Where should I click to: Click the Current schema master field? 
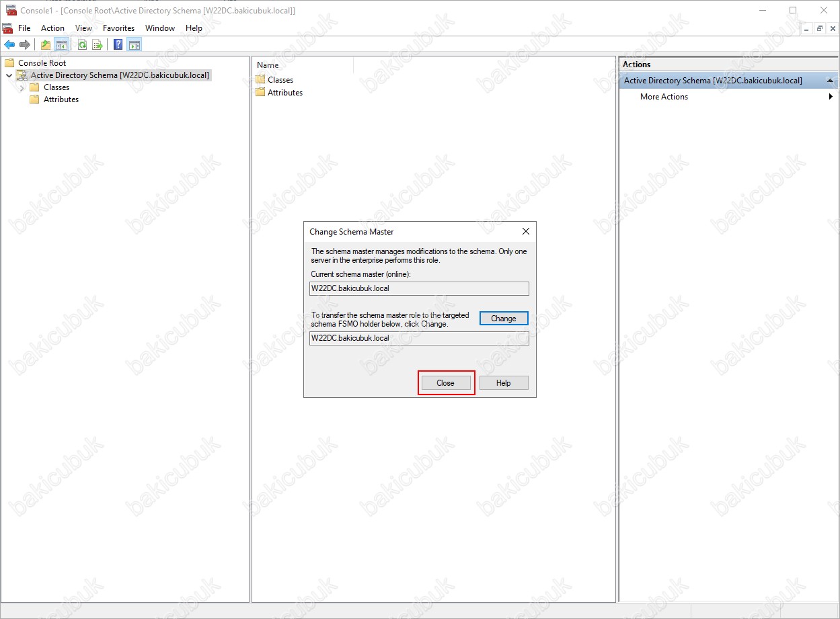[x=420, y=288]
